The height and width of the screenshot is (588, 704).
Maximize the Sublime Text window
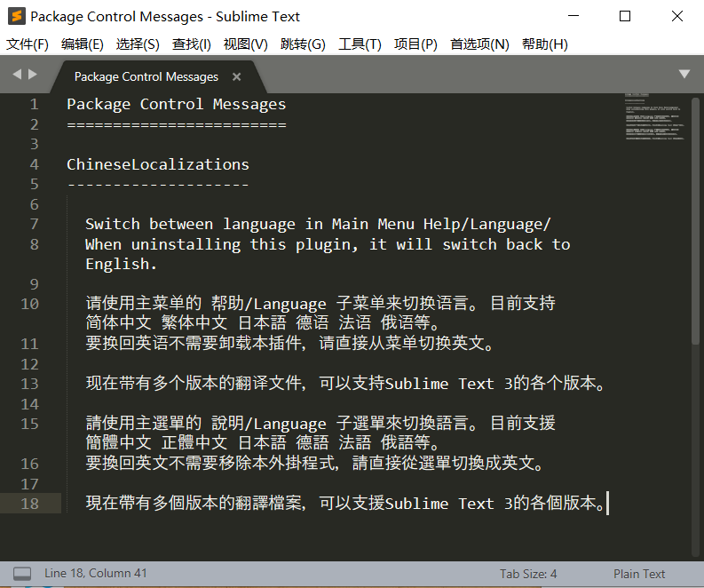(x=625, y=16)
